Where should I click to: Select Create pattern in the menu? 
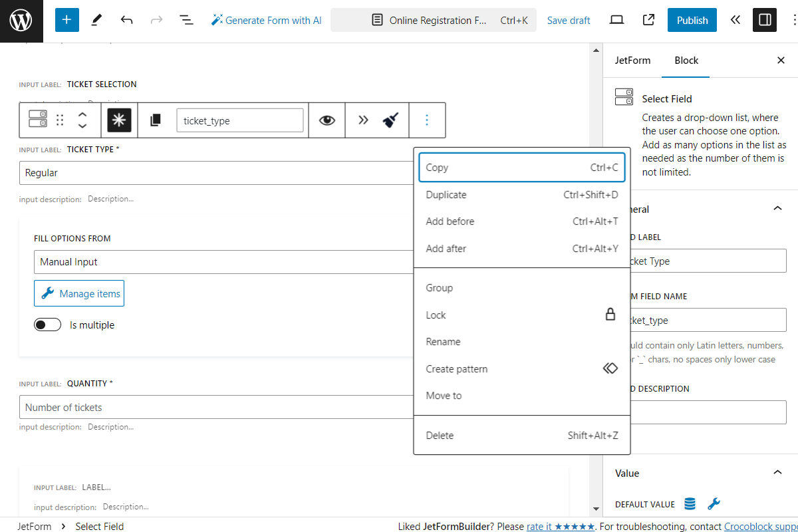pos(522,369)
